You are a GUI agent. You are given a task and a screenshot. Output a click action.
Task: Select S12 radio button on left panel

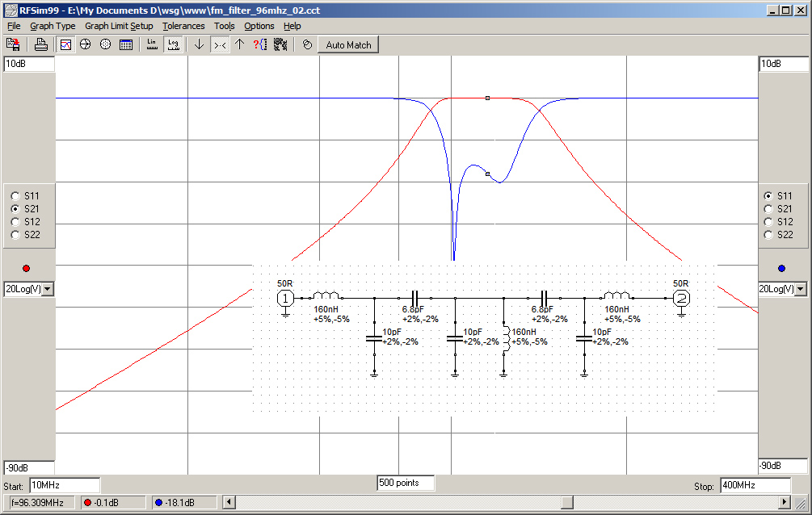(x=15, y=222)
